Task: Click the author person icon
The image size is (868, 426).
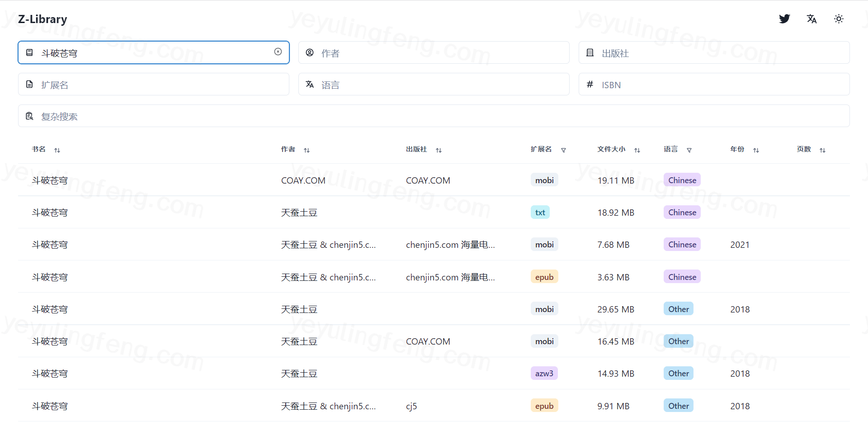Action: [x=310, y=52]
